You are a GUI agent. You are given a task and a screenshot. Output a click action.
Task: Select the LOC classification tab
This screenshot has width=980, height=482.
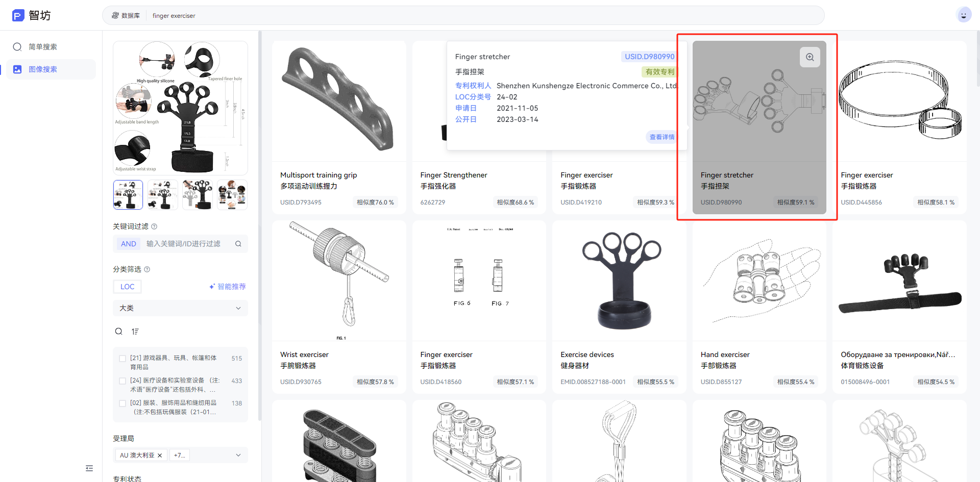tap(128, 287)
